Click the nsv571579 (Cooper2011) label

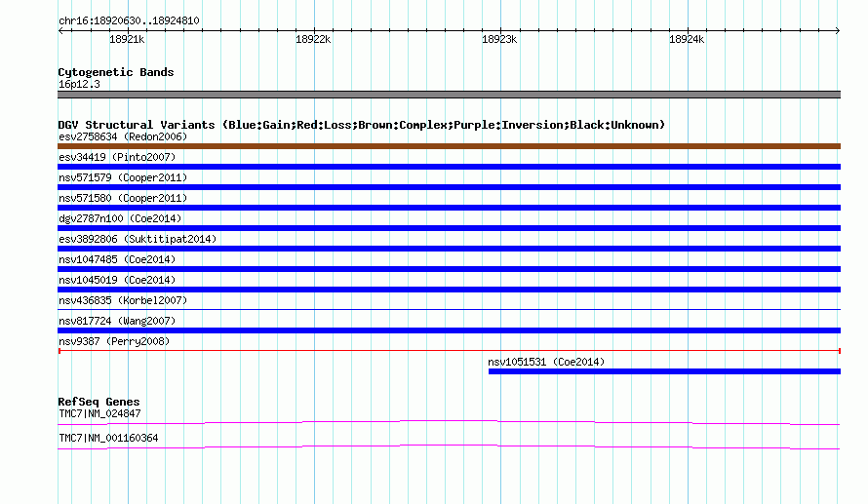click(x=123, y=177)
